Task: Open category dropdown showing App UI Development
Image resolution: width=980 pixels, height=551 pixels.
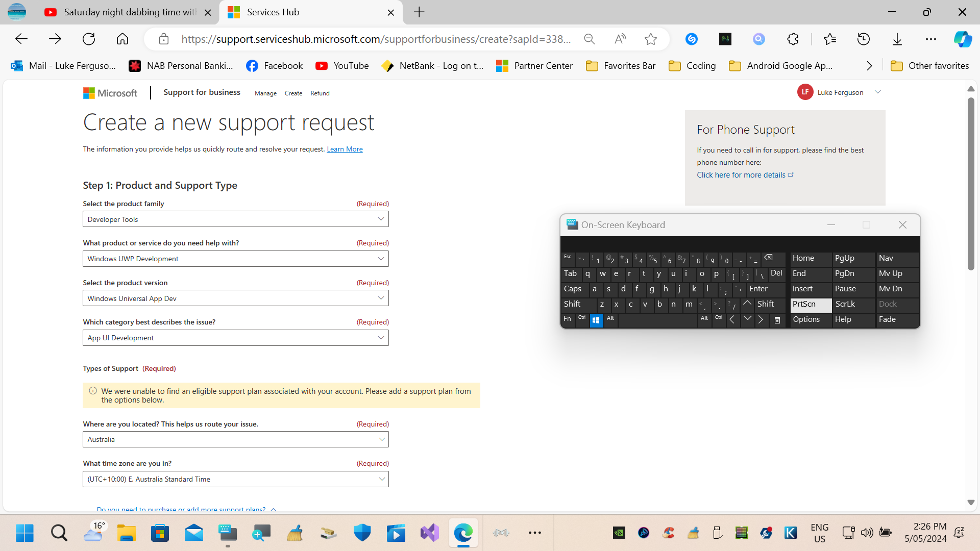Action: 236,338
